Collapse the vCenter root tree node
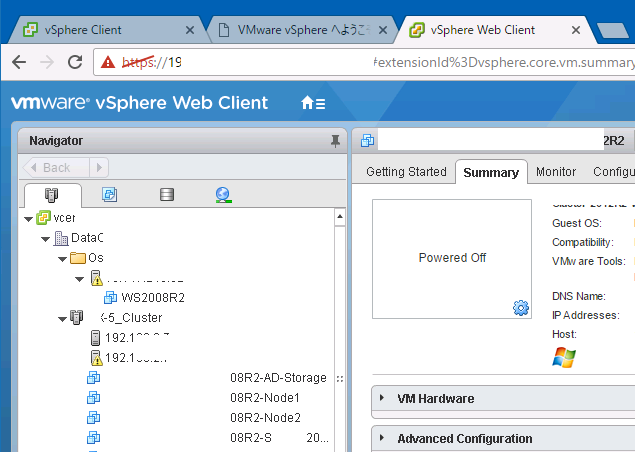The width and height of the screenshot is (635, 464). point(28,219)
